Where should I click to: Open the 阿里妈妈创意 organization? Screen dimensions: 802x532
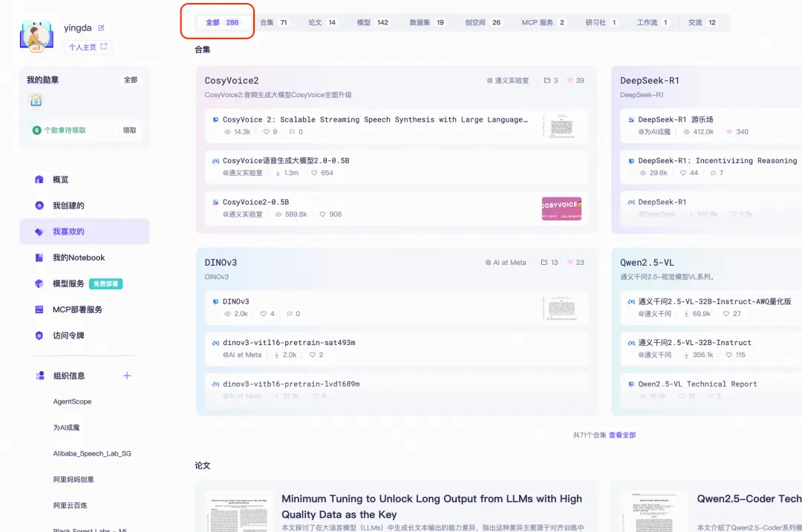tap(74, 479)
